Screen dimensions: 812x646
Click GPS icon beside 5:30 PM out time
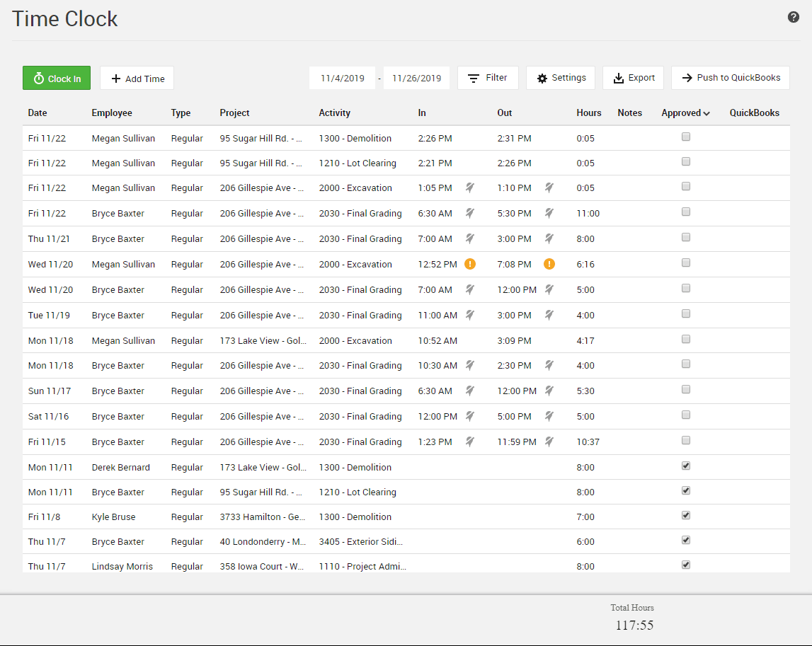[549, 213]
